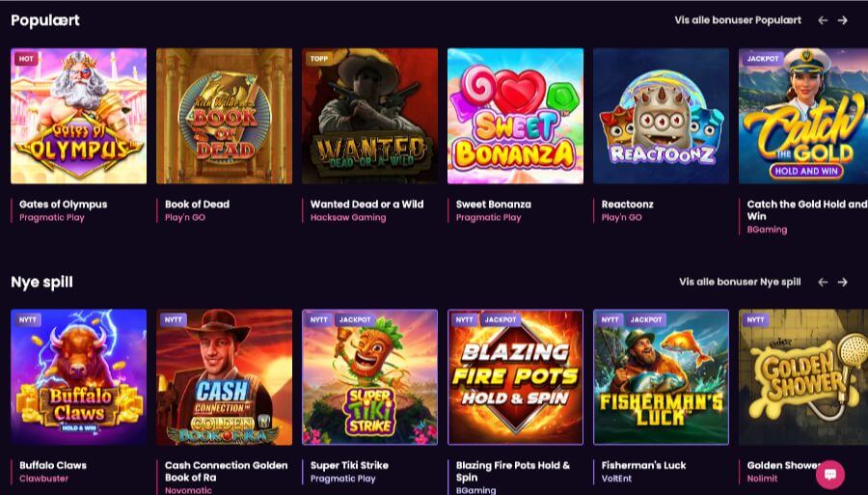Open the live chat bubble icon
This screenshot has width=868, height=495.
pyautogui.click(x=829, y=475)
